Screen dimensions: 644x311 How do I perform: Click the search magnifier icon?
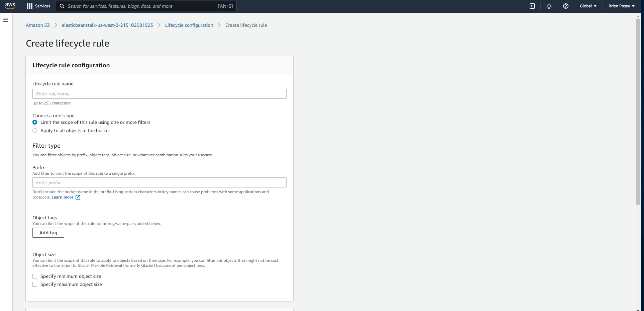(x=62, y=6)
